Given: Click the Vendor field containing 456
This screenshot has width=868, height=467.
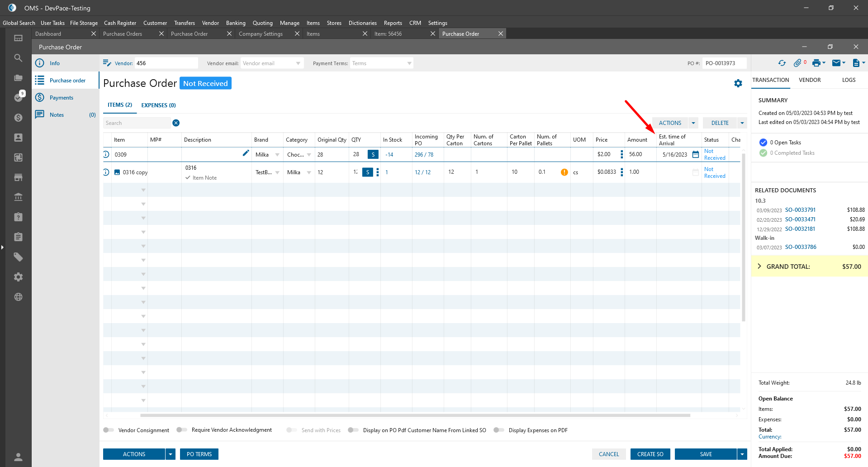Looking at the screenshot, I should pyautogui.click(x=166, y=63).
